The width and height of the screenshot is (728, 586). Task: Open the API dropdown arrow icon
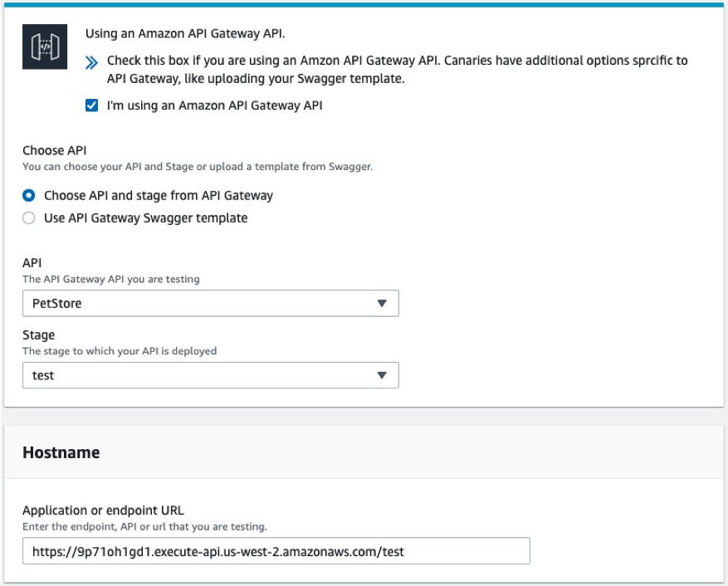pos(384,303)
